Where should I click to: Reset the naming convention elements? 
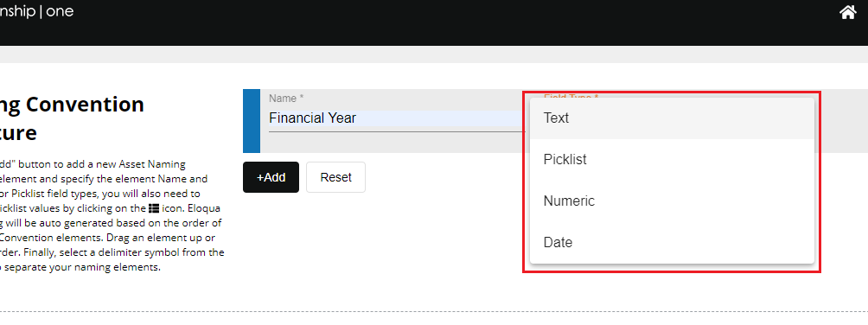pyautogui.click(x=335, y=177)
